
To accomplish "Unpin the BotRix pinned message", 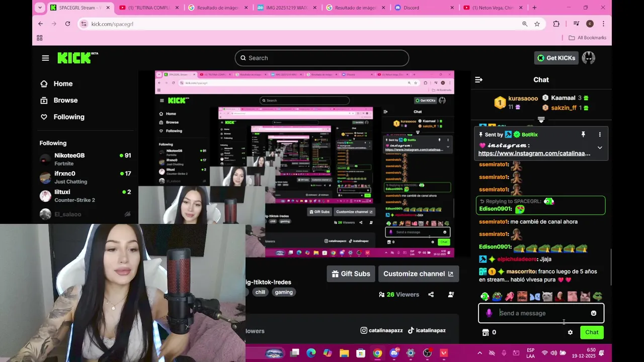I will click(x=583, y=135).
